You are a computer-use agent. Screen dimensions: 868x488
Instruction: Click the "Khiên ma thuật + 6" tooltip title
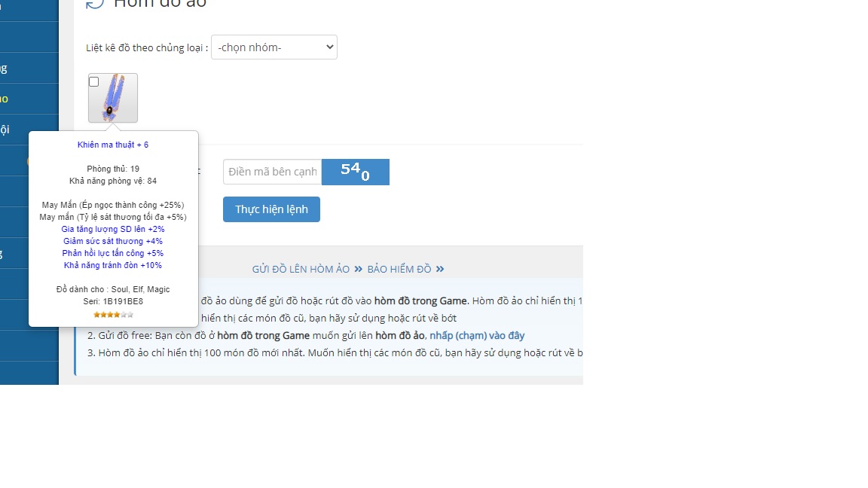[x=113, y=145]
